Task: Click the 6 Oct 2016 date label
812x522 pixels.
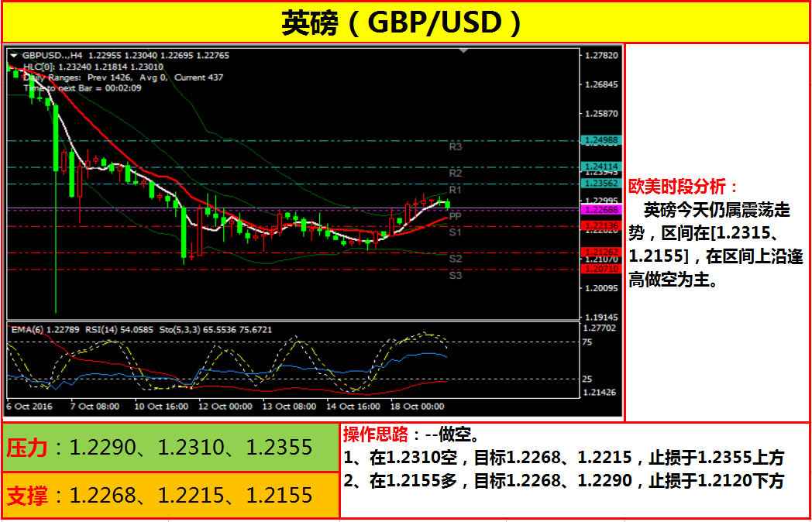Action: (x=29, y=407)
